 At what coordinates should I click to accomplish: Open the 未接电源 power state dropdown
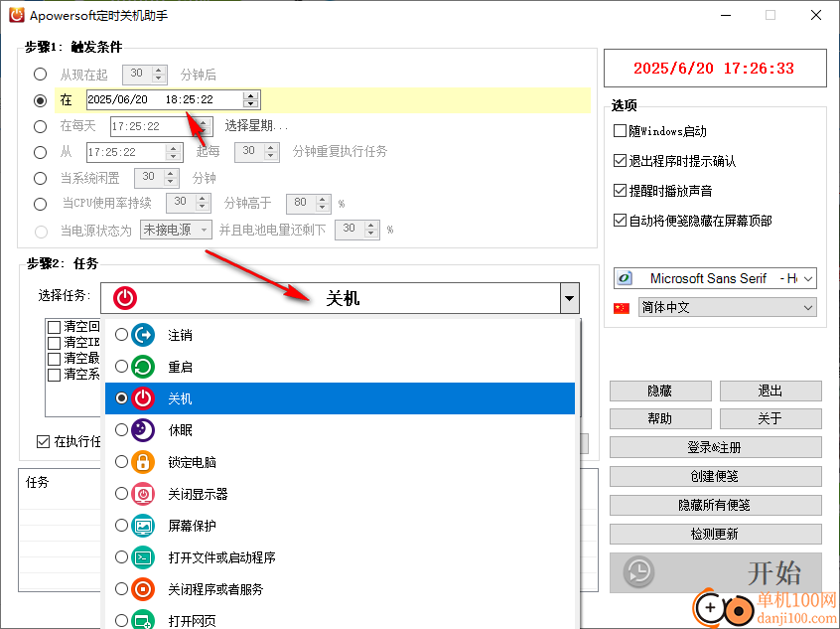coord(204,231)
